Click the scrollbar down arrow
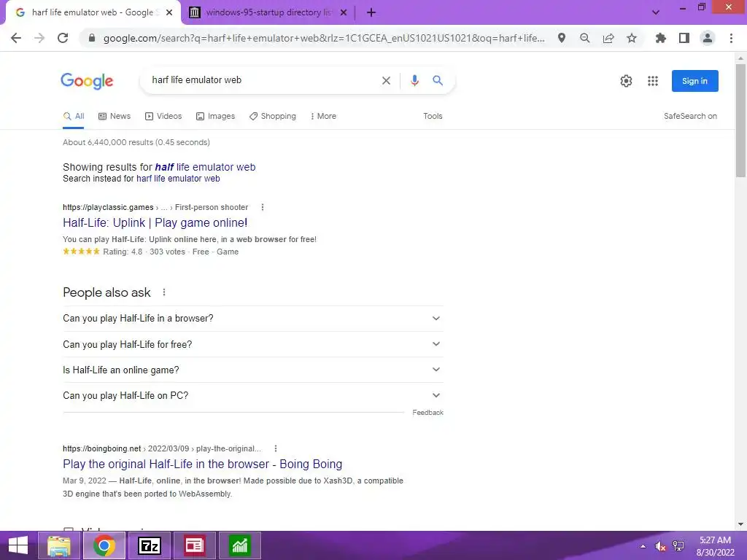The height and width of the screenshot is (560, 747). [x=740, y=524]
